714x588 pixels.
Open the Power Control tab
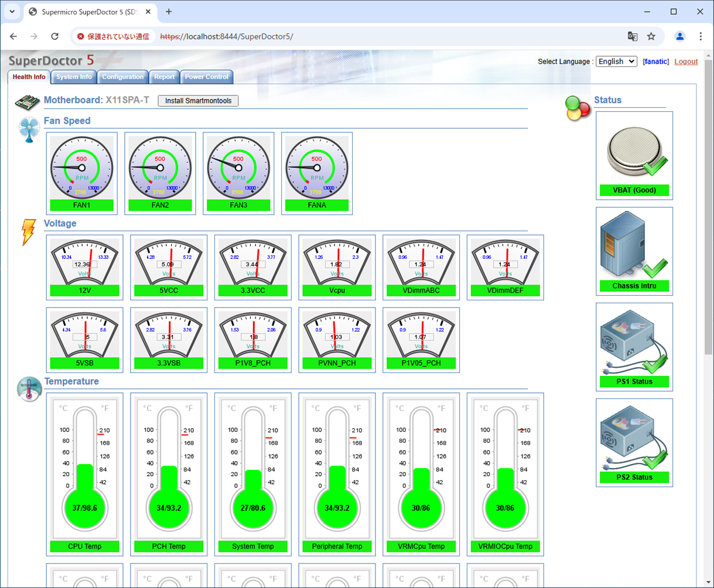[x=207, y=77]
